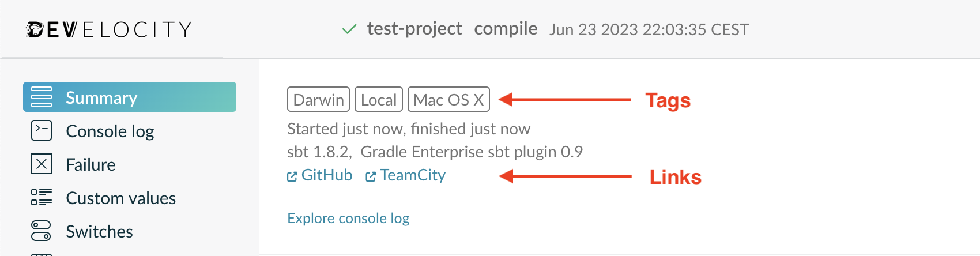Click the green build success checkmark

pos(349,29)
